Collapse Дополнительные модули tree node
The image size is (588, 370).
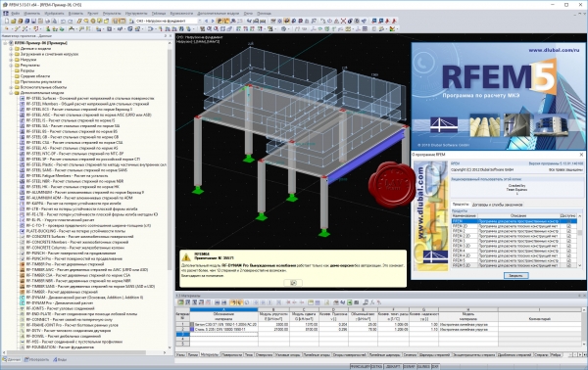coord(11,92)
